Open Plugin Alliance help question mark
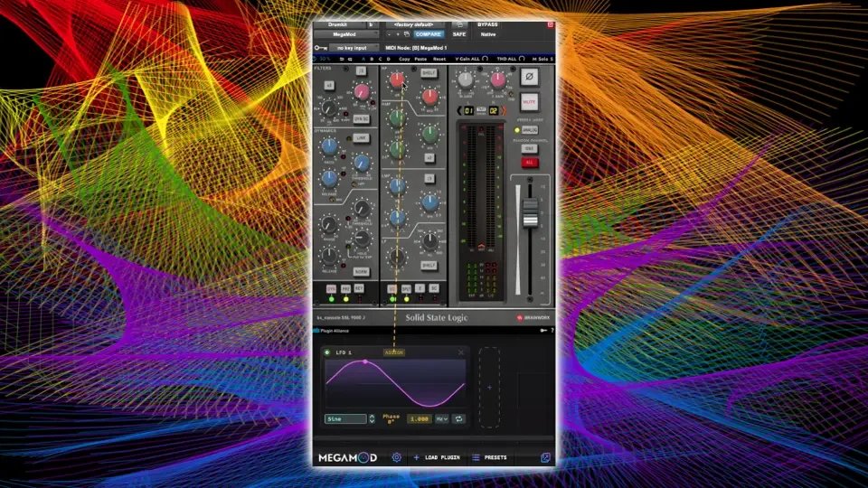Screen dimensions: 868x488 click(552, 331)
